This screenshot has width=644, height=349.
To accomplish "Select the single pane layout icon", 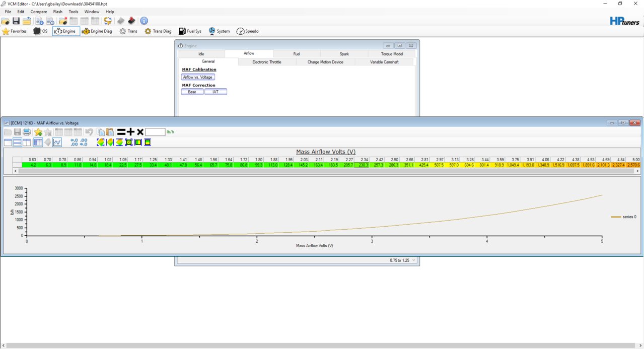I will 8,143.
